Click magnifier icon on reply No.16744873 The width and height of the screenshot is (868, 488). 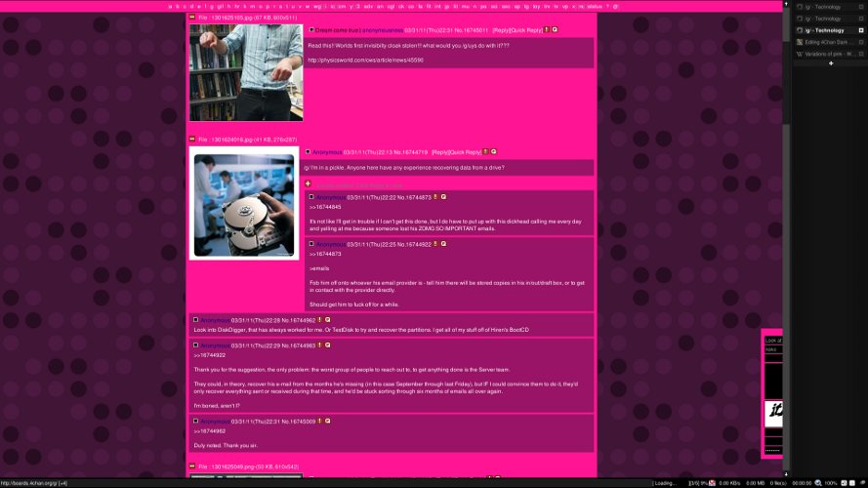[x=443, y=197]
